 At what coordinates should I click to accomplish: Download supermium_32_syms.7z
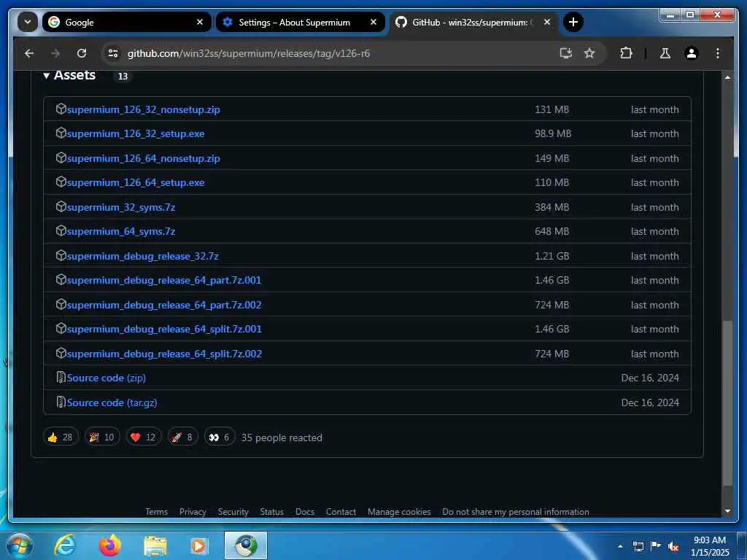121,207
